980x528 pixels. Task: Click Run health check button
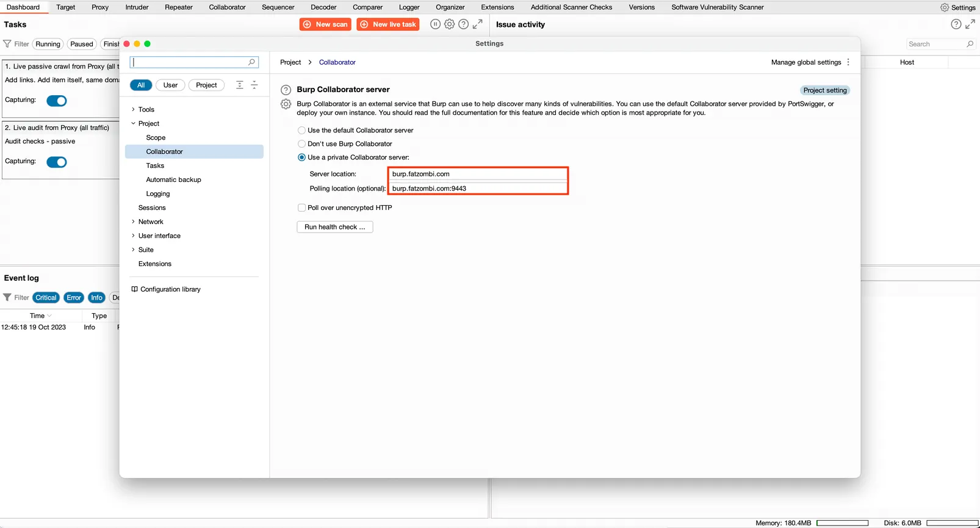(335, 227)
